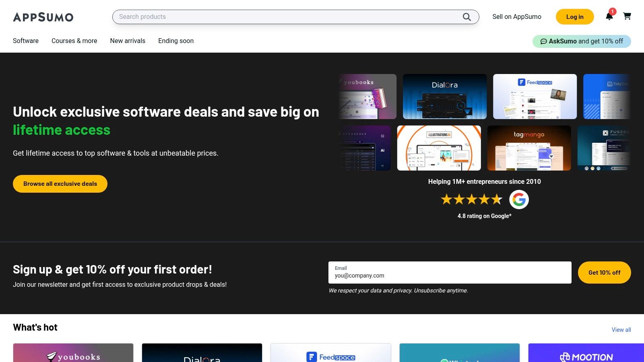This screenshot has width=644, height=362.
Task: Open the notifications bell
Action: [x=610, y=17]
